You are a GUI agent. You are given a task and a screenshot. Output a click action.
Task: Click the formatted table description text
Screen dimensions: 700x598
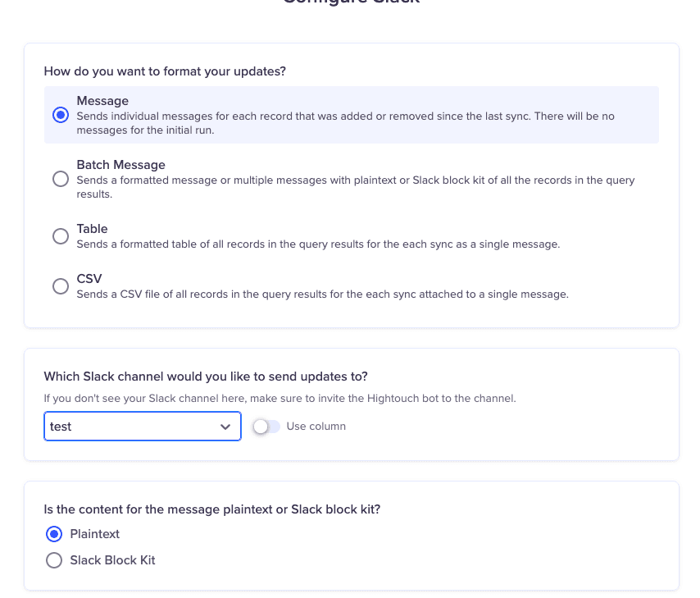click(x=318, y=244)
